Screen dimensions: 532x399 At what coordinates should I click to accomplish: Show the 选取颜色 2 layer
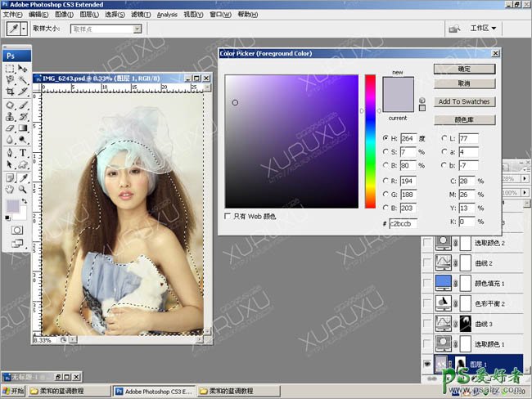427,244
